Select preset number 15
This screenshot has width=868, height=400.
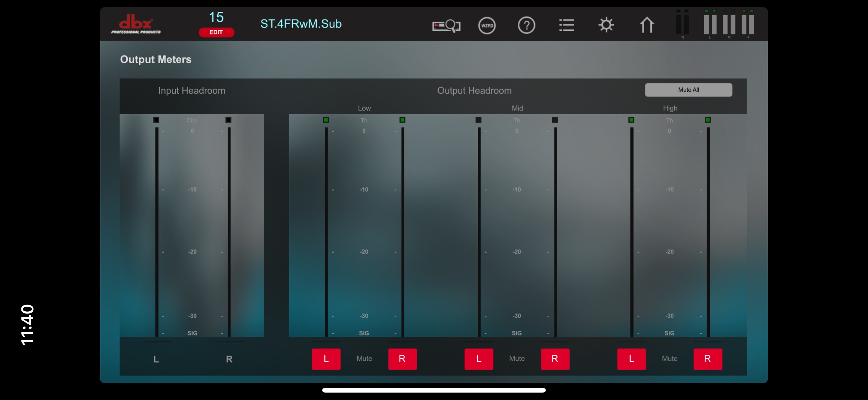pyautogui.click(x=216, y=17)
